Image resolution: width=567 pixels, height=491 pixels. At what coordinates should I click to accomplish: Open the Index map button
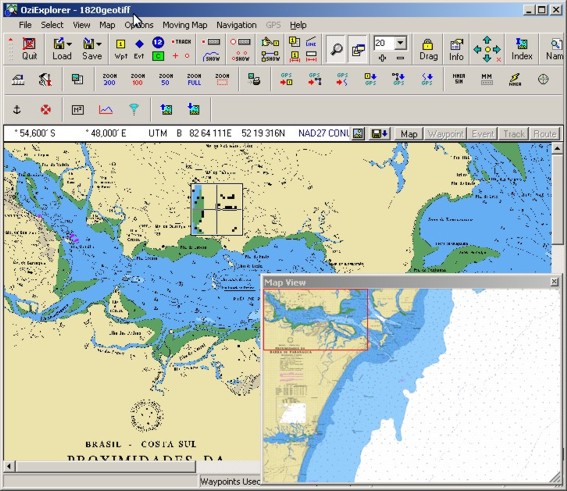coord(521,50)
